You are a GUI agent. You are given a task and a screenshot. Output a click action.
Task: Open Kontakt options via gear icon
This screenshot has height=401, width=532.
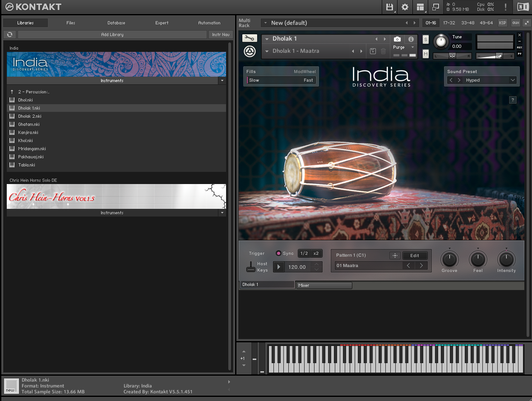click(x=405, y=7)
